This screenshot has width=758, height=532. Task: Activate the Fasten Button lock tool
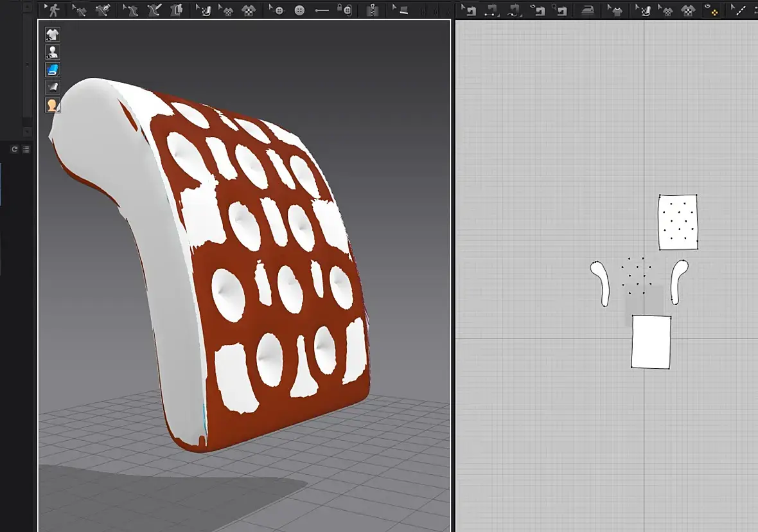click(344, 9)
